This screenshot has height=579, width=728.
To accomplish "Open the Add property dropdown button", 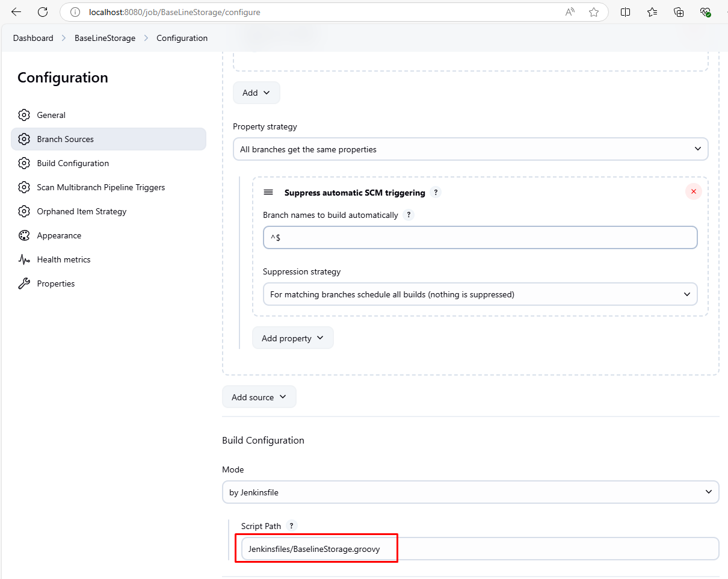I will (292, 338).
